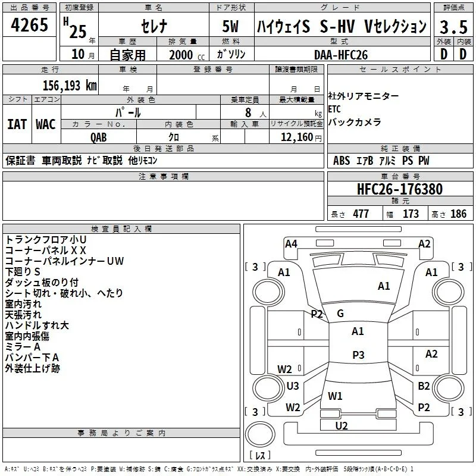Click the air conditioner value WAC

click(x=46, y=124)
